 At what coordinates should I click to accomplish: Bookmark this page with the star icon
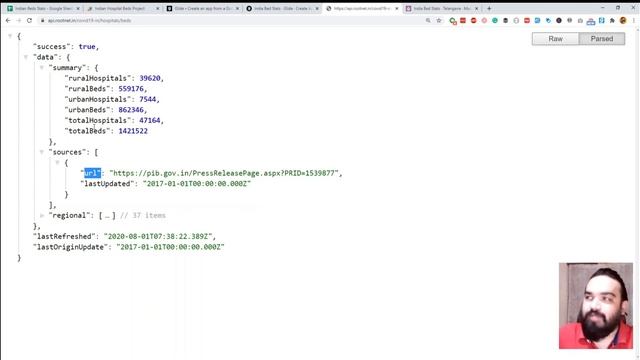click(439, 20)
